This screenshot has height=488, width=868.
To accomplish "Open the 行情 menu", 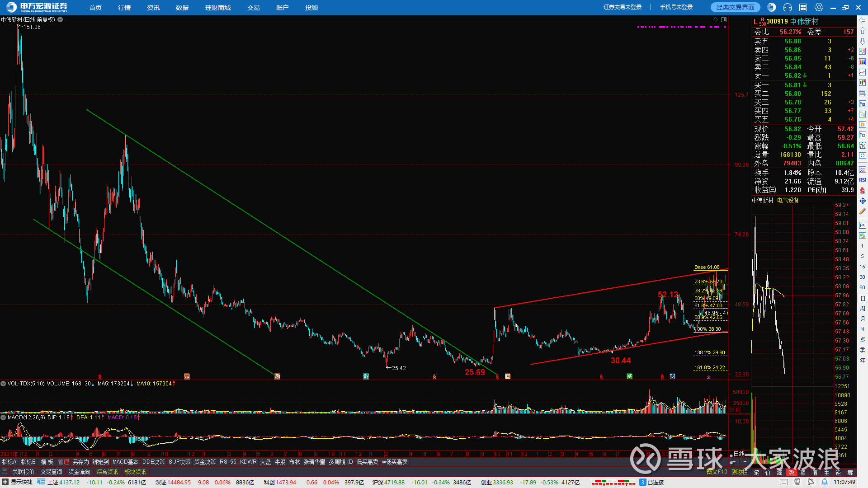I will click(124, 8).
